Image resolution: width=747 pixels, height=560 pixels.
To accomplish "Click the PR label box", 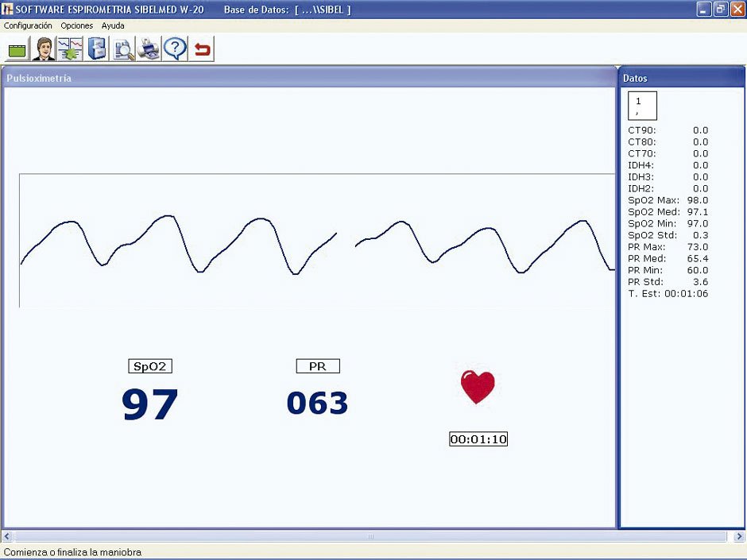I will tap(318, 366).
